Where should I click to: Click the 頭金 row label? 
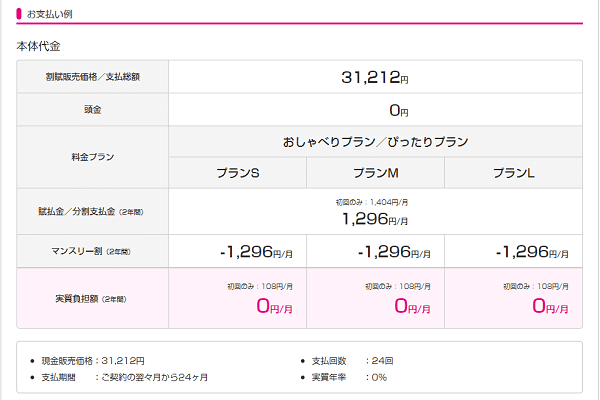point(92,110)
